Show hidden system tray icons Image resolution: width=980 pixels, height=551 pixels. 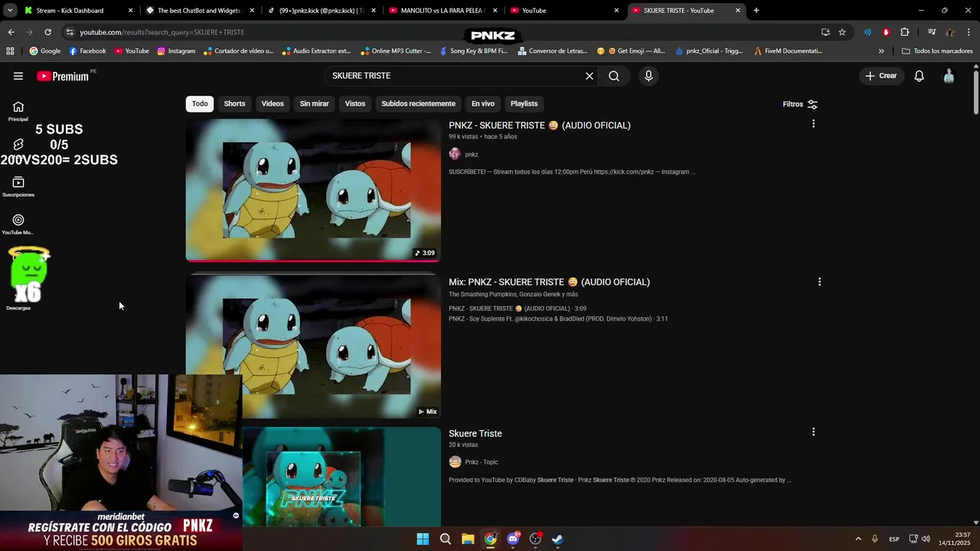858,539
